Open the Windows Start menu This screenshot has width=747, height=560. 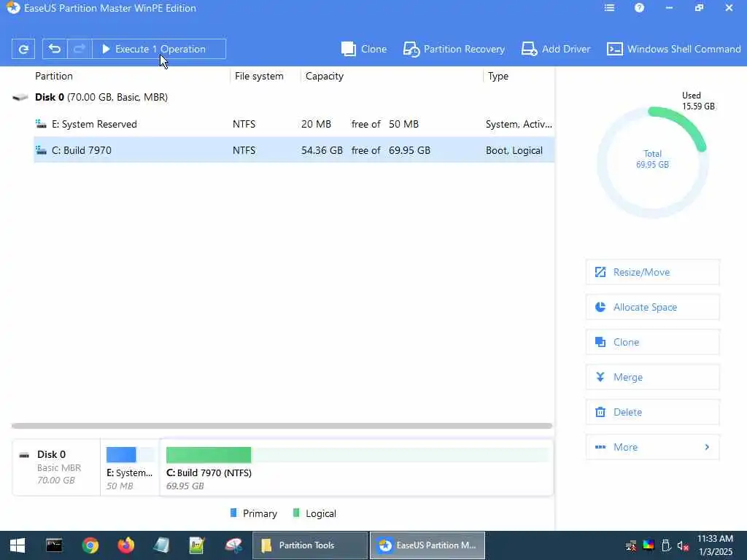click(18, 545)
